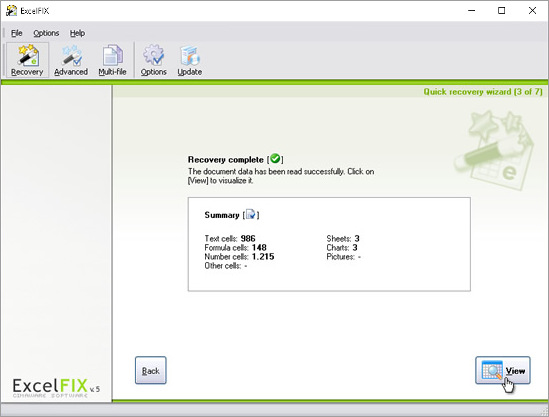This screenshot has width=549, height=417.
Task: Select the Recovery wizard toolbar icon
Action: tap(27, 60)
